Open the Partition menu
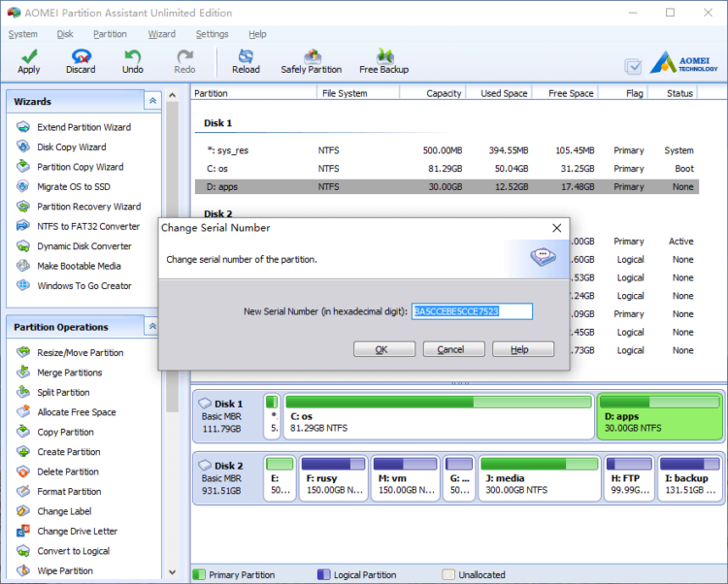Viewport: 728px width, 584px height. pos(110,34)
